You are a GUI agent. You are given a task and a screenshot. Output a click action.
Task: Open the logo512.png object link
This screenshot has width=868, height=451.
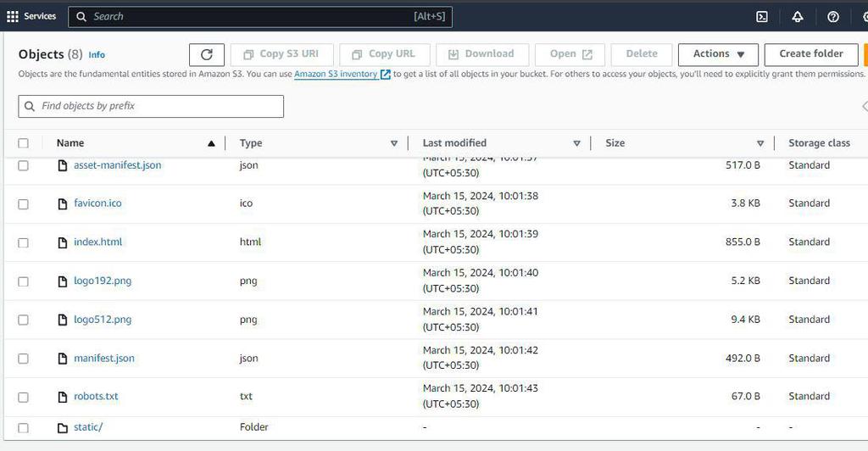(x=103, y=320)
